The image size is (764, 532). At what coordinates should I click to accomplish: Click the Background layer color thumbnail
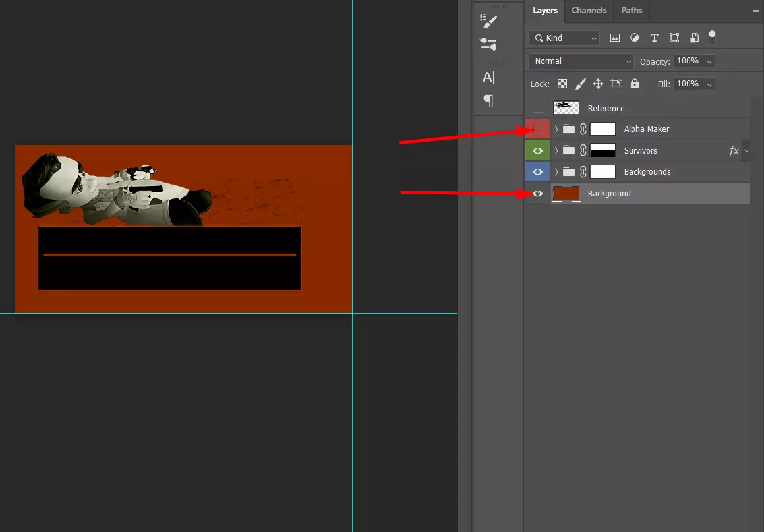click(566, 193)
